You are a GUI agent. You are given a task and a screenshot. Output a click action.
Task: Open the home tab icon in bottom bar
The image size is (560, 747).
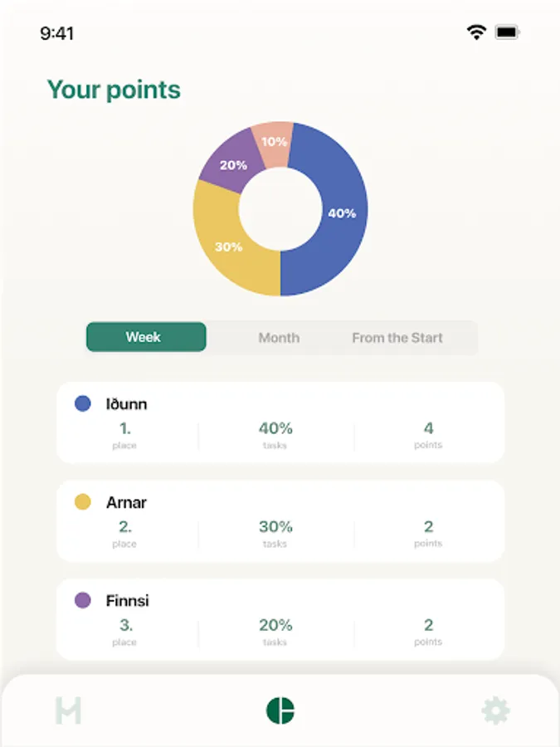pos(68,711)
